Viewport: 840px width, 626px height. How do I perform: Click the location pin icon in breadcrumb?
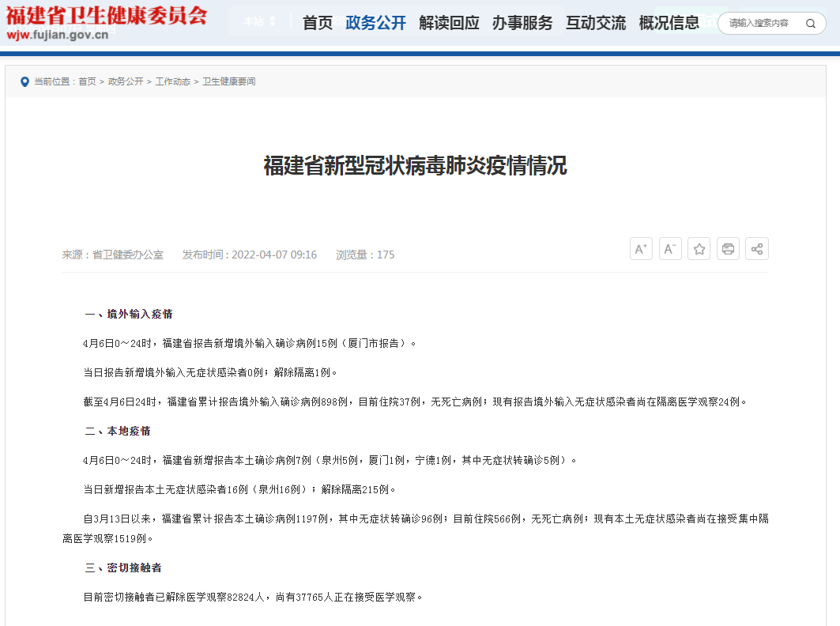point(24,81)
